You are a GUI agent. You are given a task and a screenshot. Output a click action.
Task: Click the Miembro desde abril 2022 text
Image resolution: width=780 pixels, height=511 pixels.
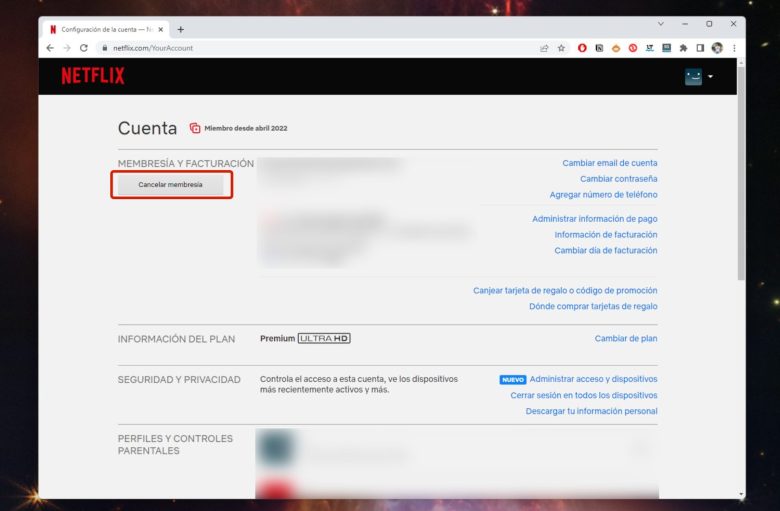pyautogui.click(x=246, y=128)
